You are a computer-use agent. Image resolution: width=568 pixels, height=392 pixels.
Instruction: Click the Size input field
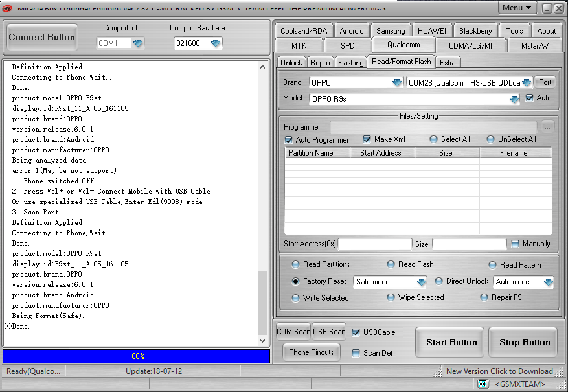(470, 244)
